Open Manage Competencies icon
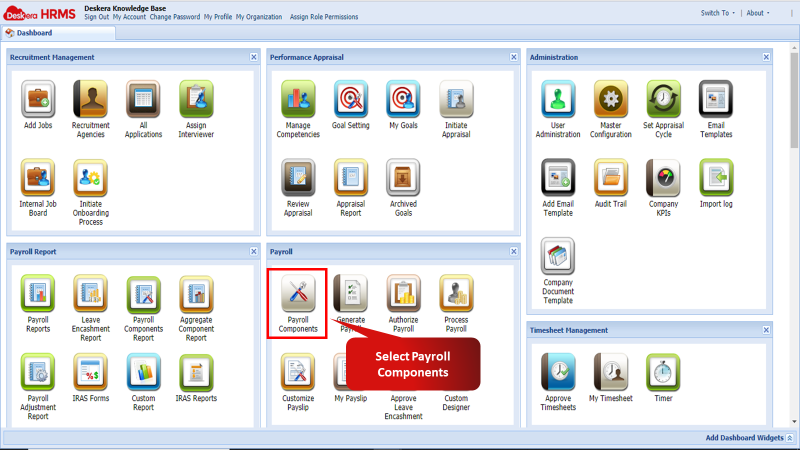Image resolution: width=800 pixels, height=450 pixels. (x=298, y=98)
